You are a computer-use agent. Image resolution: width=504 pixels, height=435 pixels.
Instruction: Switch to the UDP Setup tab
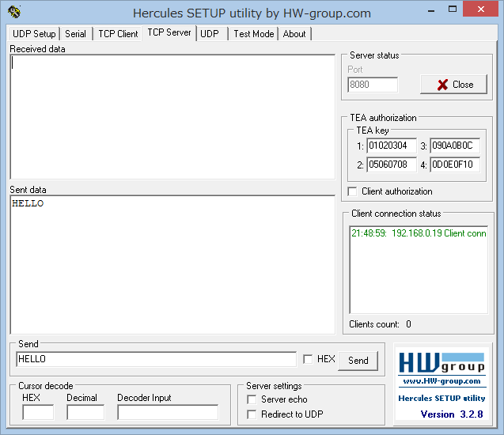34,34
